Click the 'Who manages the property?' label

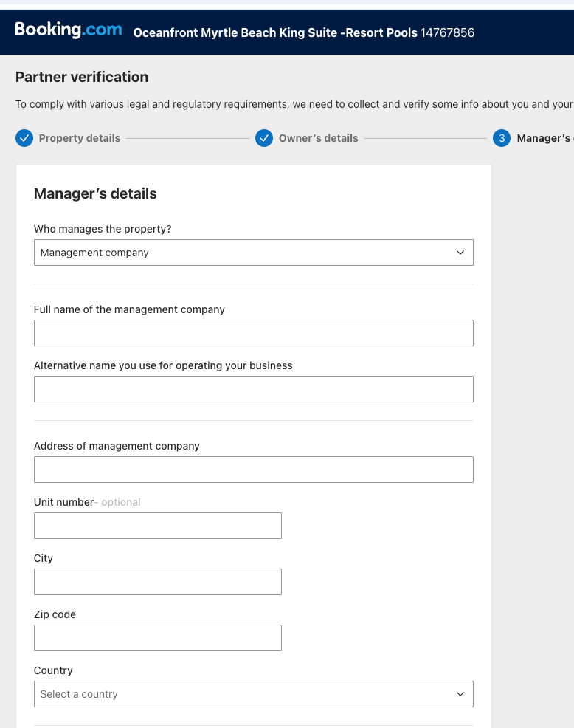(103, 230)
